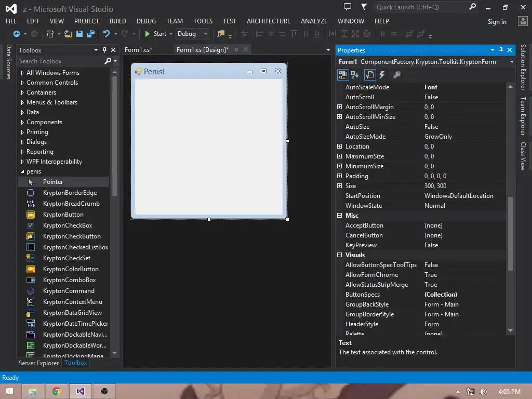The width and height of the screenshot is (532, 399).
Task: Click the Sign in link
Action: (x=497, y=22)
